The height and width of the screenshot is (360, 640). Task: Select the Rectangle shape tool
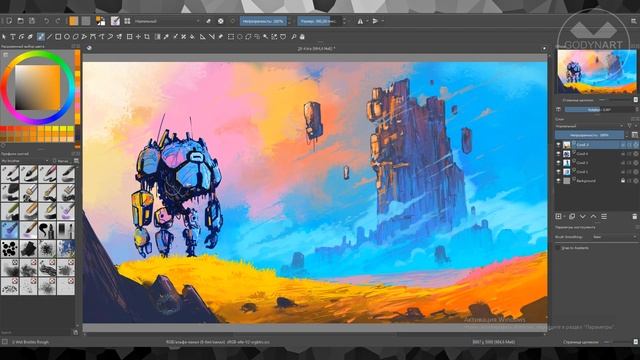pos(58,37)
